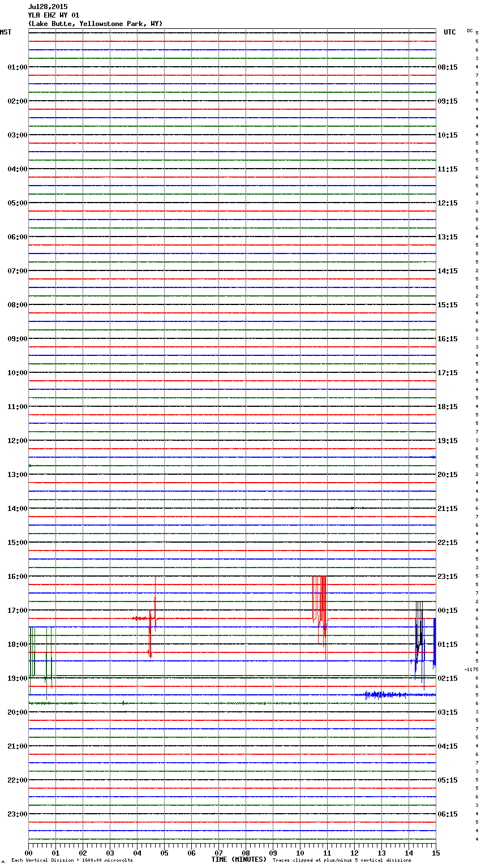The width and height of the screenshot is (481, 868).
Task: Click the UTC timezone header
Action: (x=449, y=32)
